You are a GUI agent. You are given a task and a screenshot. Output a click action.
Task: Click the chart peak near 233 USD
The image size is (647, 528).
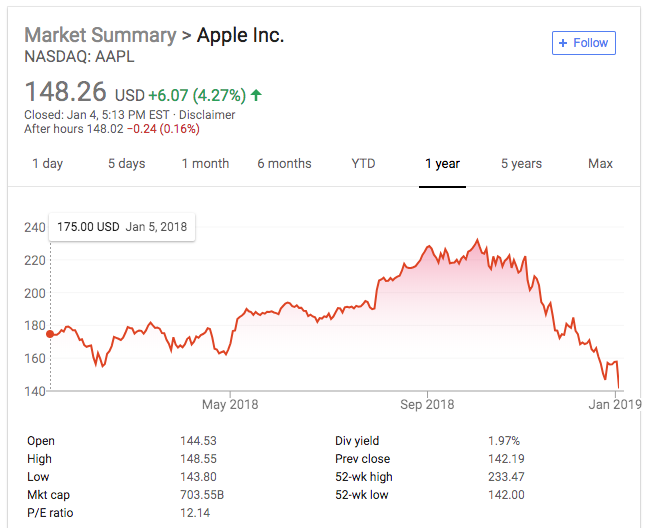[x=477, y=240]
